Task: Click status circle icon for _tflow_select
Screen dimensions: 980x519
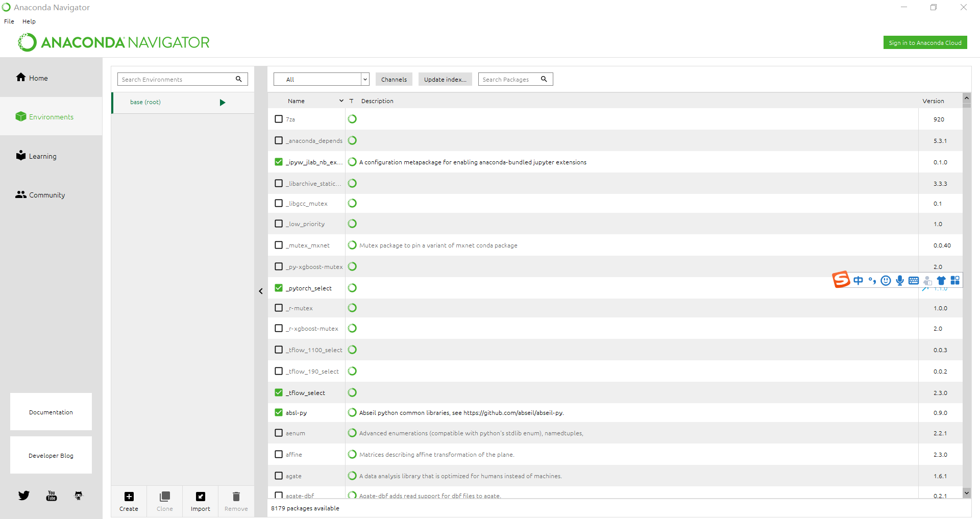Action: [352, 392]
